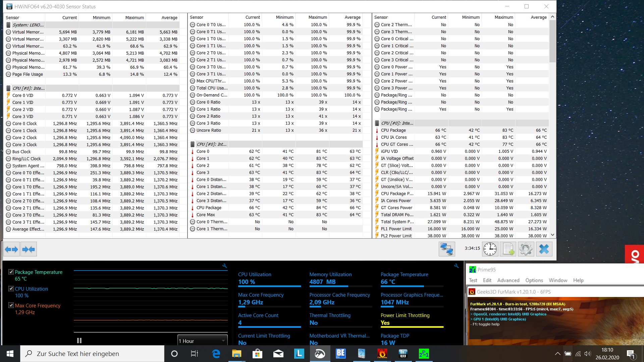This screenshot has width=644, height=362.
Task: Toggle the CPU Utilization checkbox
Action: [x=11, y=289]
